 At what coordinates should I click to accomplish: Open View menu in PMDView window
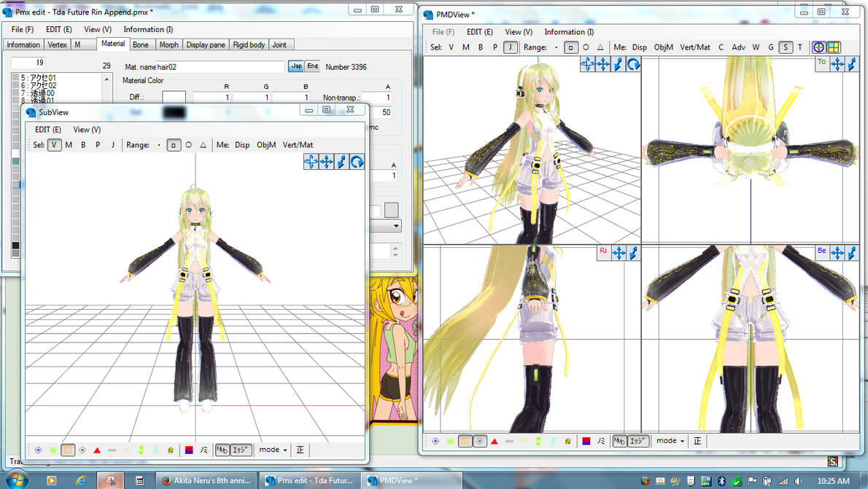pos(518,32)
